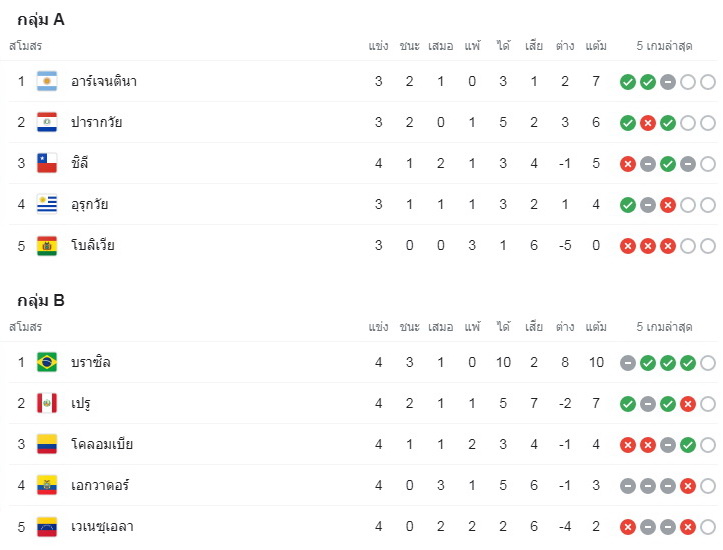Viewport: 723px width, 550px height.
Task: Click the Brazil flag icon
Action: [47, 362]
